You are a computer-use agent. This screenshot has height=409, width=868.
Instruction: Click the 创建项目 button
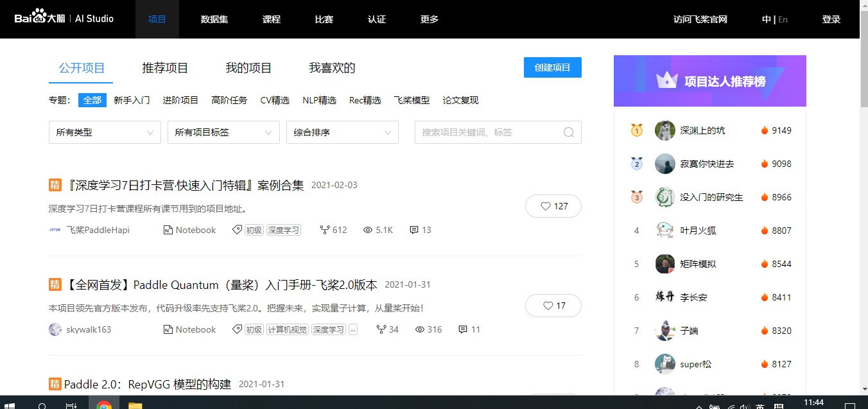pos(552,67)
